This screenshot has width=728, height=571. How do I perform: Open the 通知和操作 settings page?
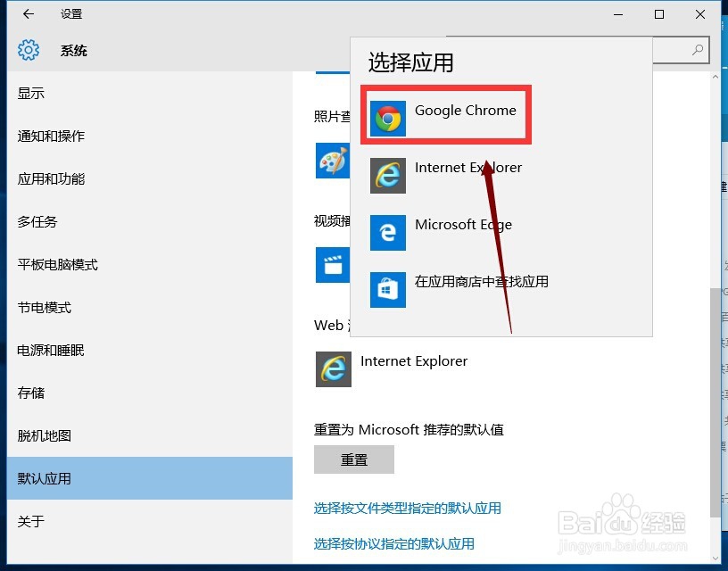(x=150, y=136)
